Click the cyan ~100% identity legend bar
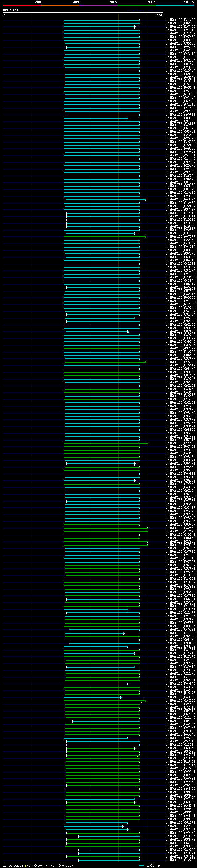 (175, 6)
